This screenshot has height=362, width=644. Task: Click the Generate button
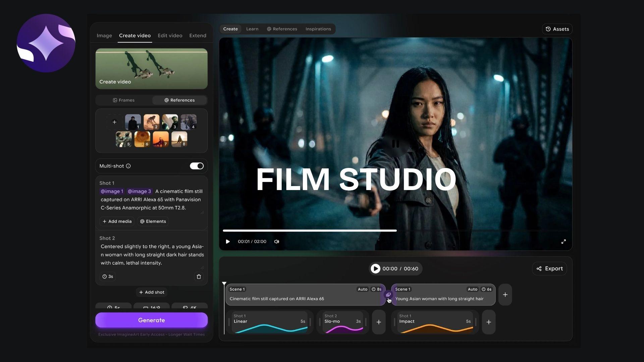click(x=152, y=320)
